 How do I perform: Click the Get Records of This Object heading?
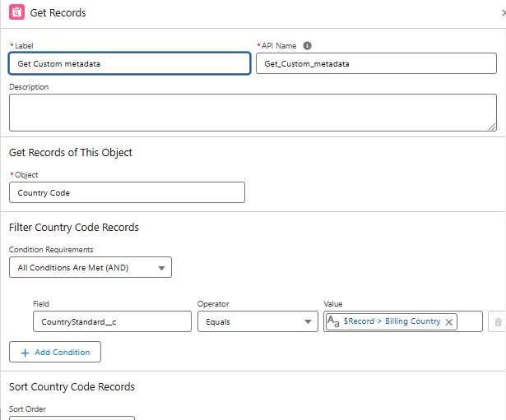click(x=71, y=152)
